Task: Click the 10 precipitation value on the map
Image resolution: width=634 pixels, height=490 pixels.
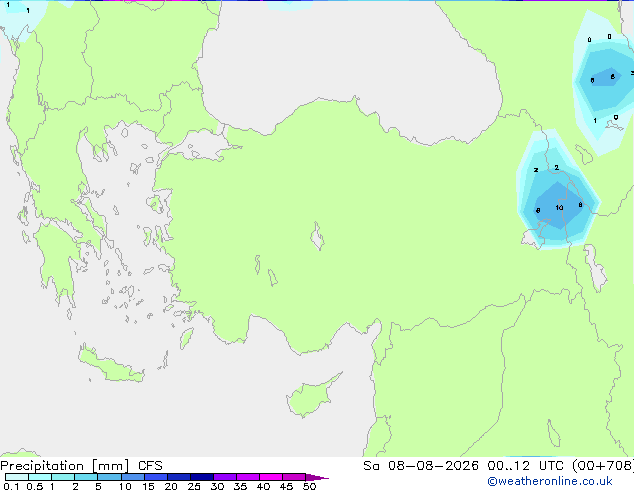Action: (559, 207)
